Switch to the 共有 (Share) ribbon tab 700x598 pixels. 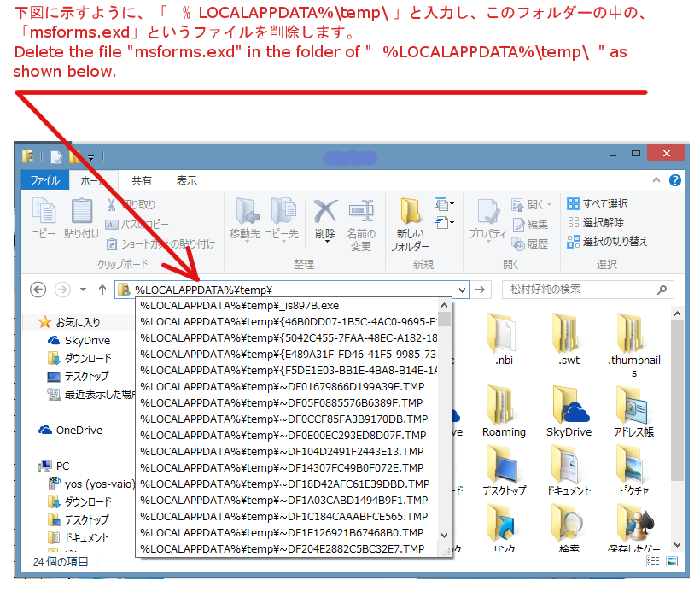tap(142, 181)
